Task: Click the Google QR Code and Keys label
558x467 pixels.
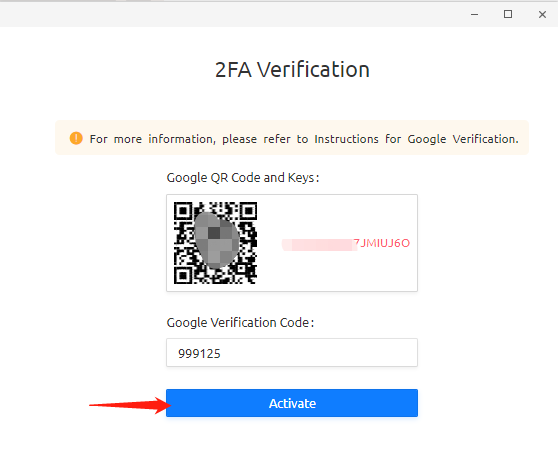Action: 243,178
